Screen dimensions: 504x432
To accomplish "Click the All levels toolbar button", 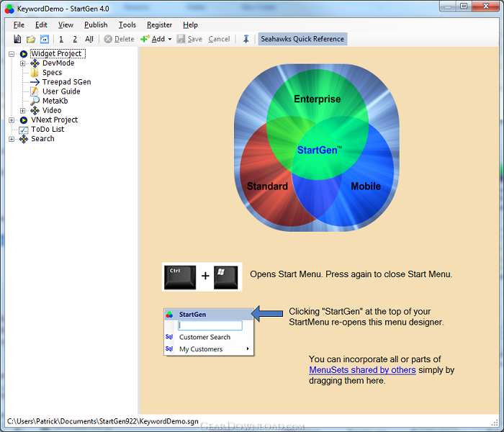I will click(89, 39).
